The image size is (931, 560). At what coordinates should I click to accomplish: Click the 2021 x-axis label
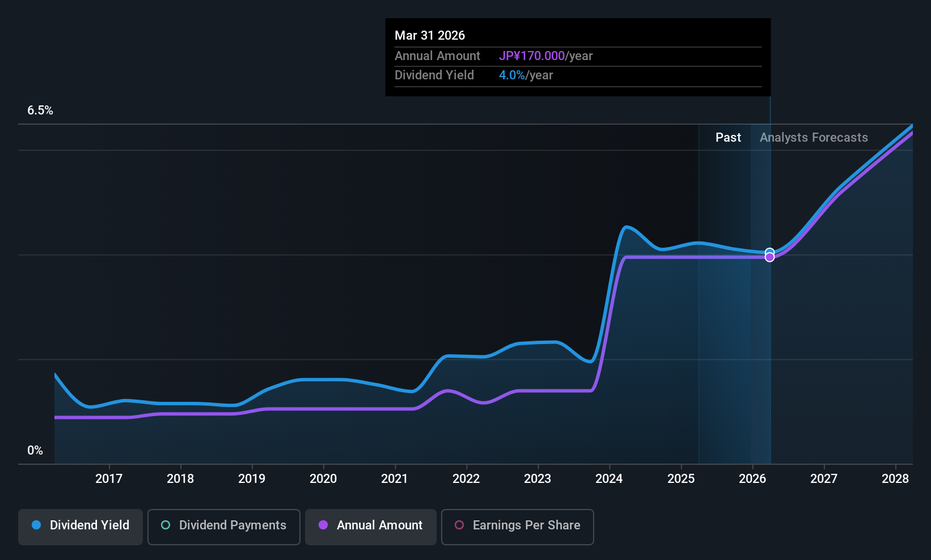(x=395, y=479)
